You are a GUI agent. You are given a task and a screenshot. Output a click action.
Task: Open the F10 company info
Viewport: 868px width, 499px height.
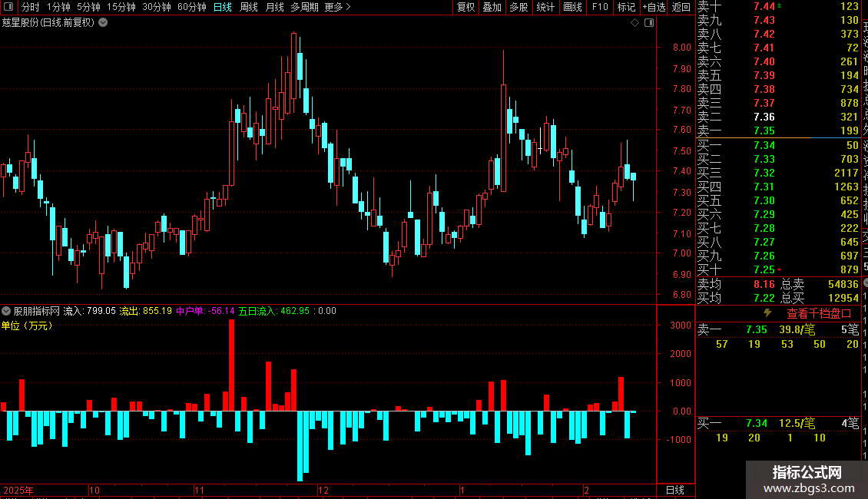tap(599, 7)
